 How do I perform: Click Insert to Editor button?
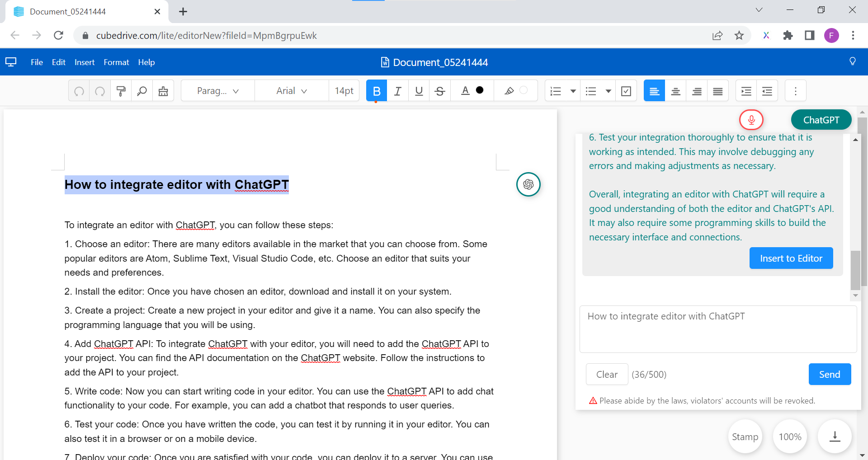791,258
